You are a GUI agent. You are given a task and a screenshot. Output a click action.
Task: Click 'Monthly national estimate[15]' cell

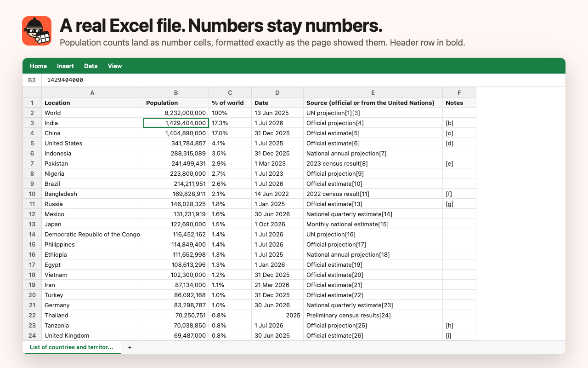click(x=373, y=224)
